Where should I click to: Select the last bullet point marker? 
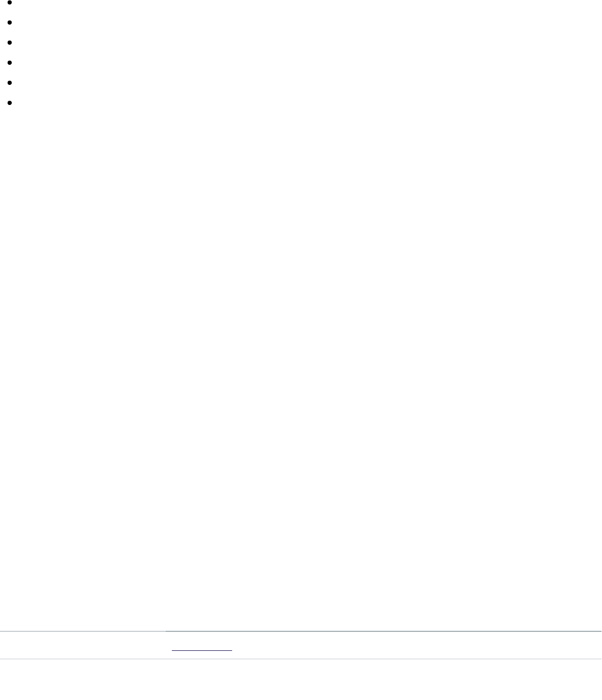[x=11, y=103]
